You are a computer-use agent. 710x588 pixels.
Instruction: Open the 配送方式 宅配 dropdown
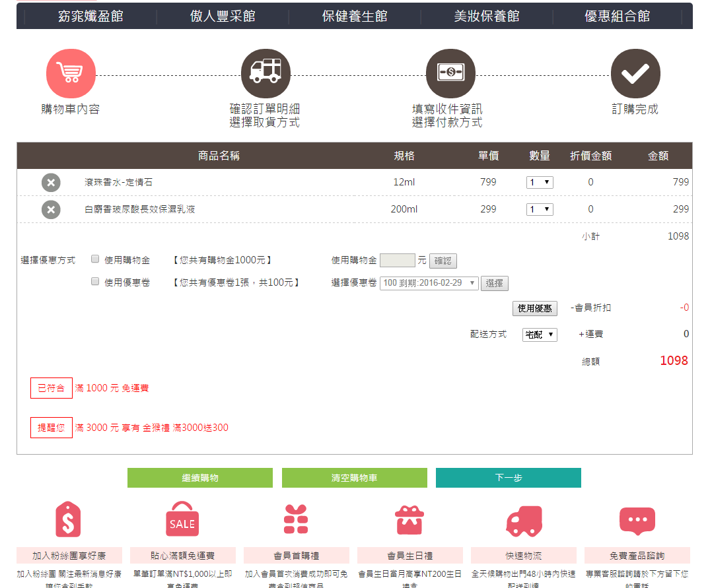[x=540, y=335]
